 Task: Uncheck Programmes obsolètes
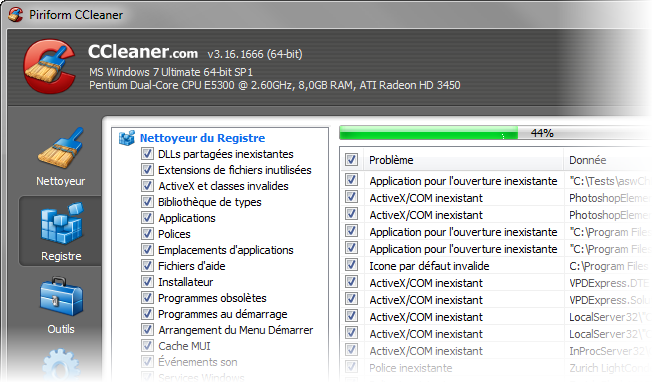coord(147,298)
